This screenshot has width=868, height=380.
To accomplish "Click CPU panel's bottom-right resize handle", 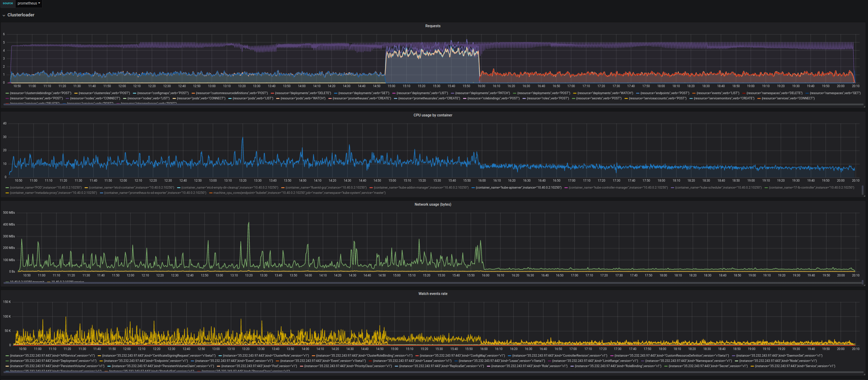I will click(x=864, y=196).
